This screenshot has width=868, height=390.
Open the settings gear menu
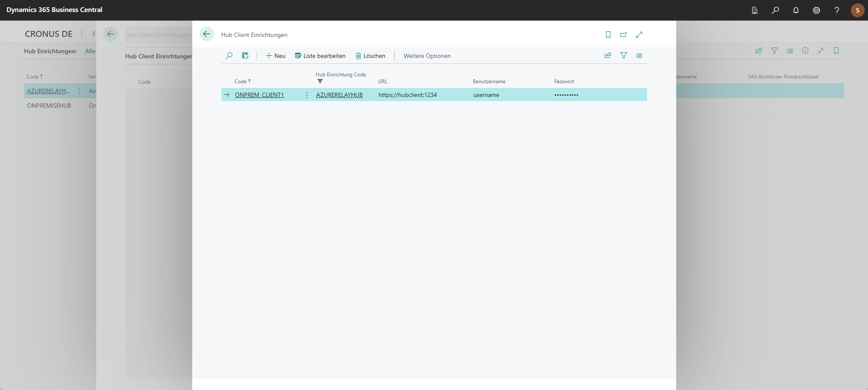(x=817, y=10)
